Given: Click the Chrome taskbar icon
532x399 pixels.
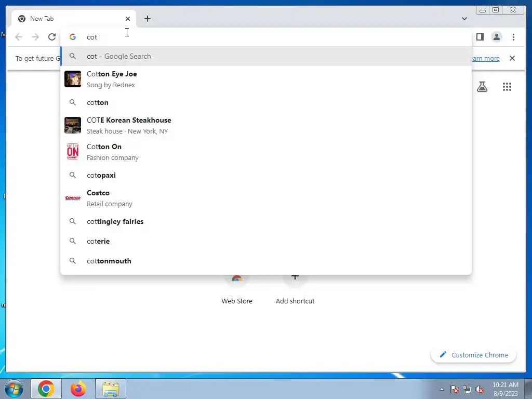Looking at the screenshot, I should [x=46, y=389].
